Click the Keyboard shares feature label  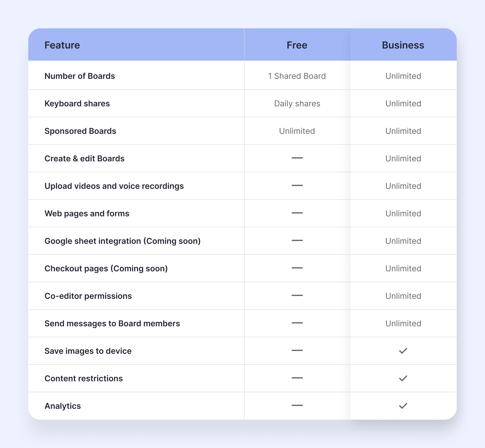point(77,104)
